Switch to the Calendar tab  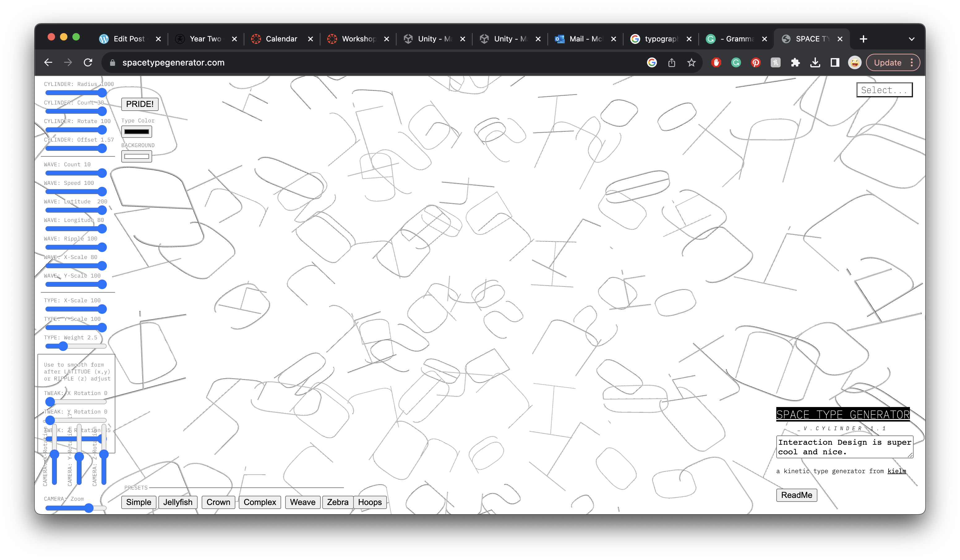click(x=281, y=39)
